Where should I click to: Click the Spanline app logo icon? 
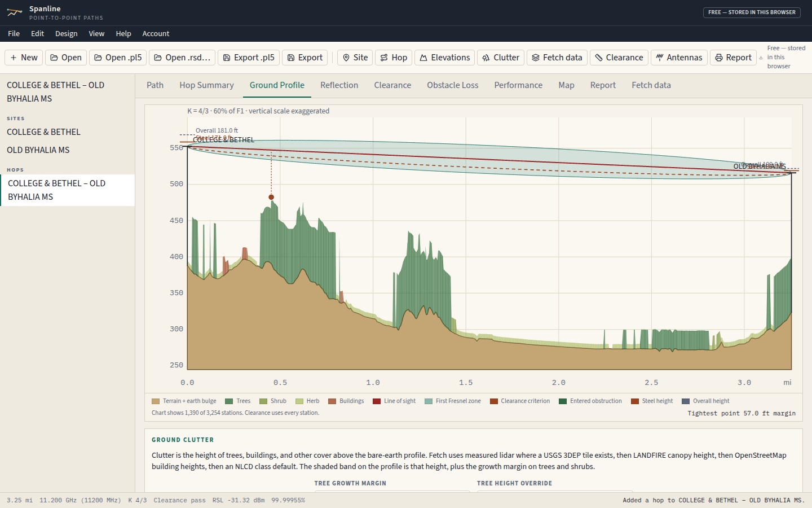(15, 12)
